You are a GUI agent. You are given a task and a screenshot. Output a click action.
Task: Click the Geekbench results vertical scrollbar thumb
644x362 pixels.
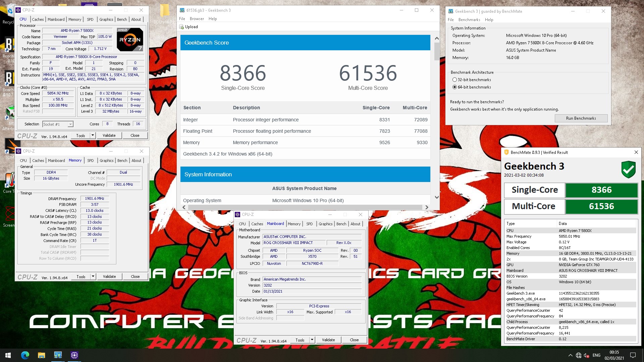coord(437,51)
